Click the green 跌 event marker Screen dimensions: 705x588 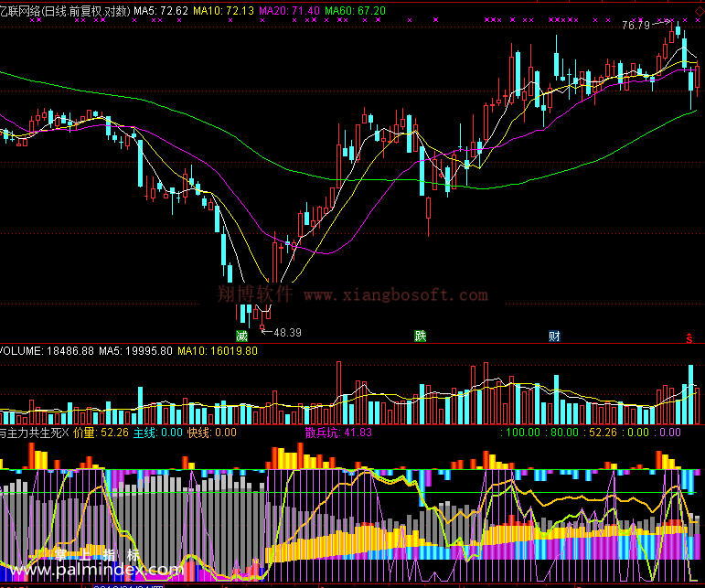click(x=420, y=336)
